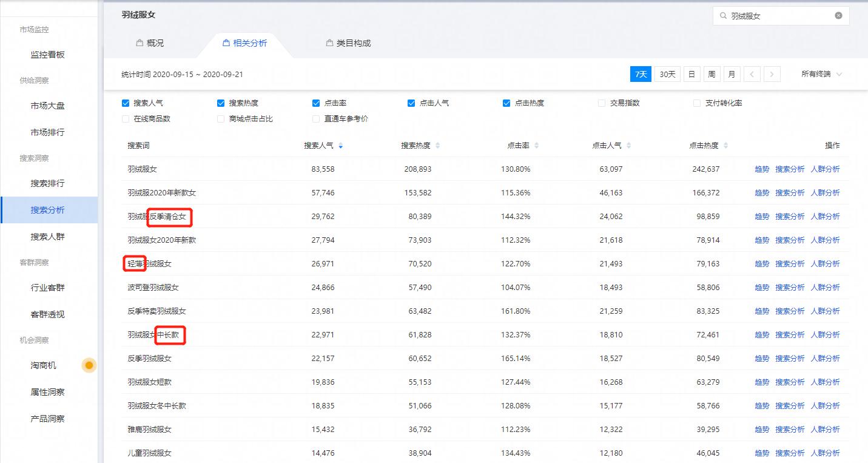Click the magnifier icon in the search box
Viewport: 868px width, 463px height.
(725, 15)
